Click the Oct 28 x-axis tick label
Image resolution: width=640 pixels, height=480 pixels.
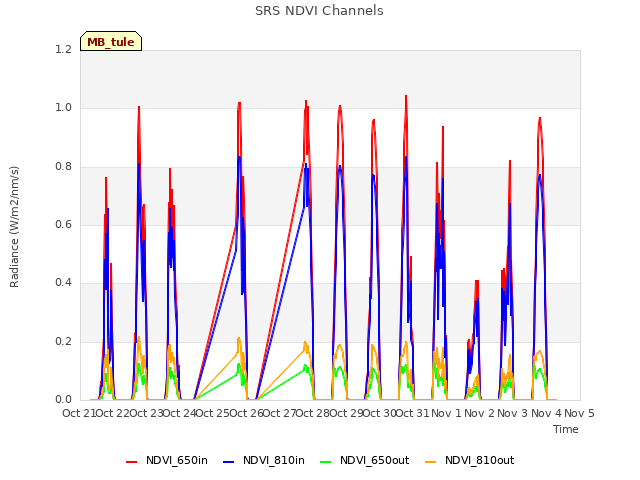coord(313,413)
